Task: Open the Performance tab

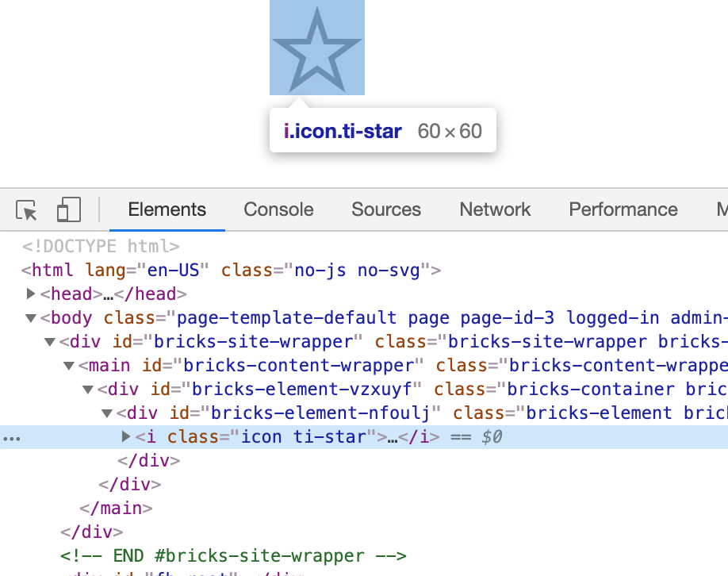Action: pyautogui.click(x=623, y=209)
